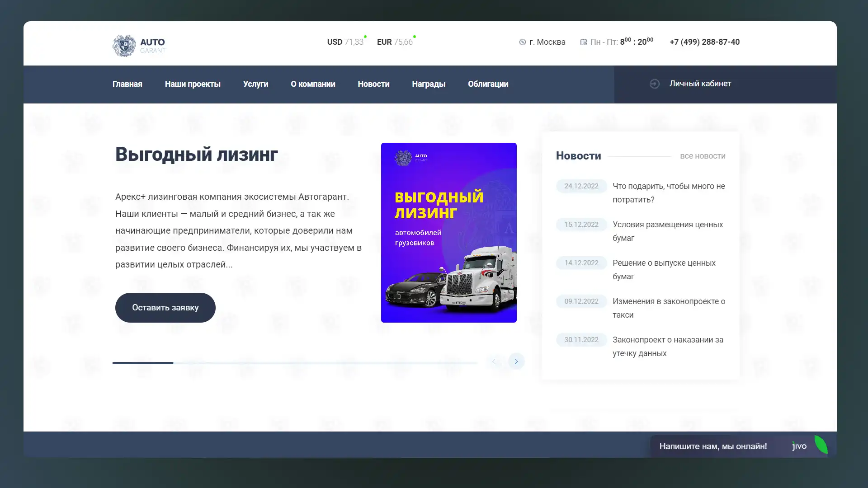Call phone number +7 (499) 288-87-40

[704, 42]
